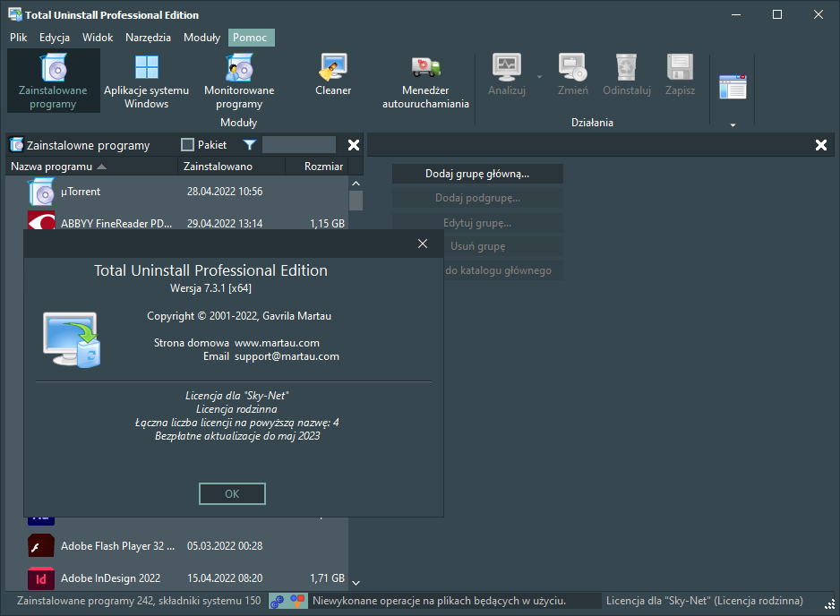
Task: Click the Analizuj toolbar icon
Action: pyautogui.click(x=507, y=68)
